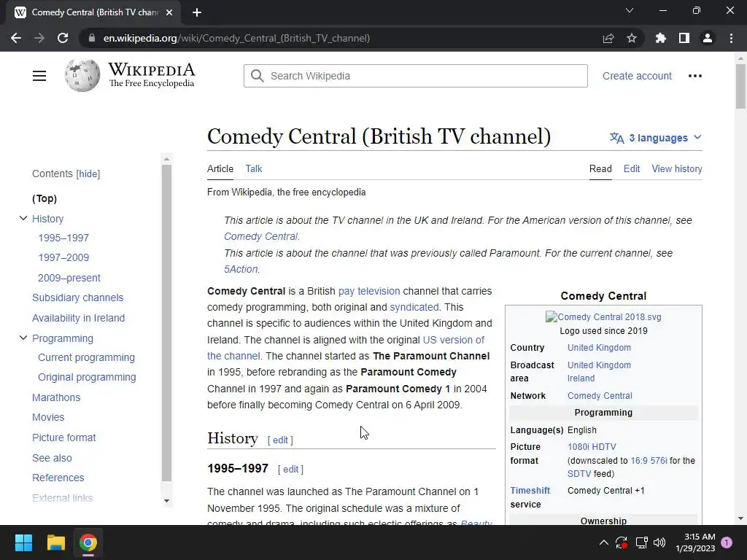Open the 5Action link

coord(241,269)
